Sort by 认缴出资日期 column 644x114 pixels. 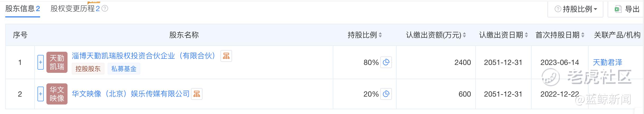click(503, 35)
